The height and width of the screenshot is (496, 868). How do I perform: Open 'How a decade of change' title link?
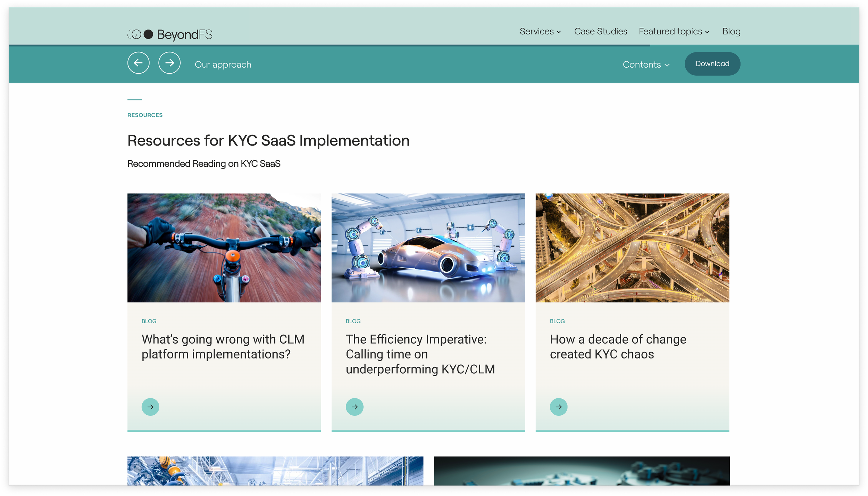(x=618, y=347)
